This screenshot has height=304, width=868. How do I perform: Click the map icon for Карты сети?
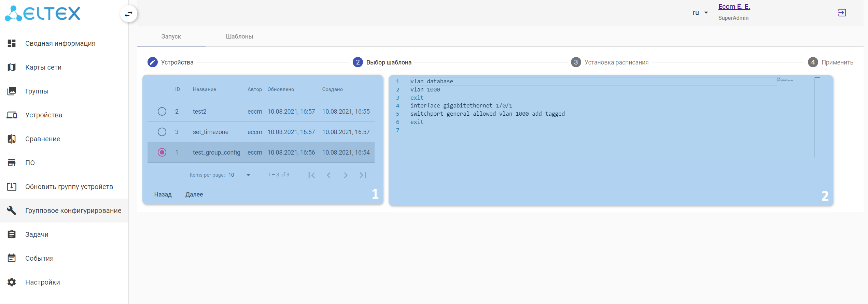coord(12,67)
